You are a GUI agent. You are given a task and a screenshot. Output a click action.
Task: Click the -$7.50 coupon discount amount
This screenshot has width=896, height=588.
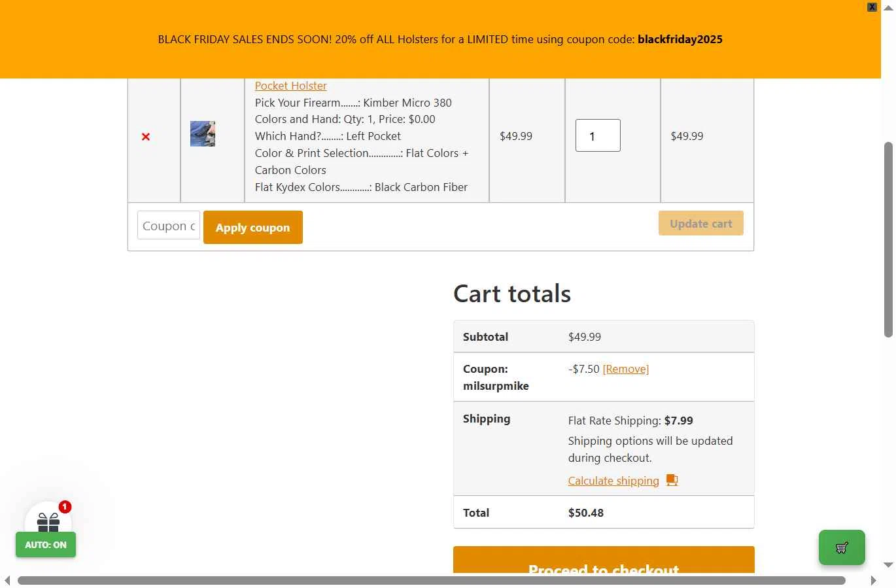pyautogui.click(x=584, y=369)
